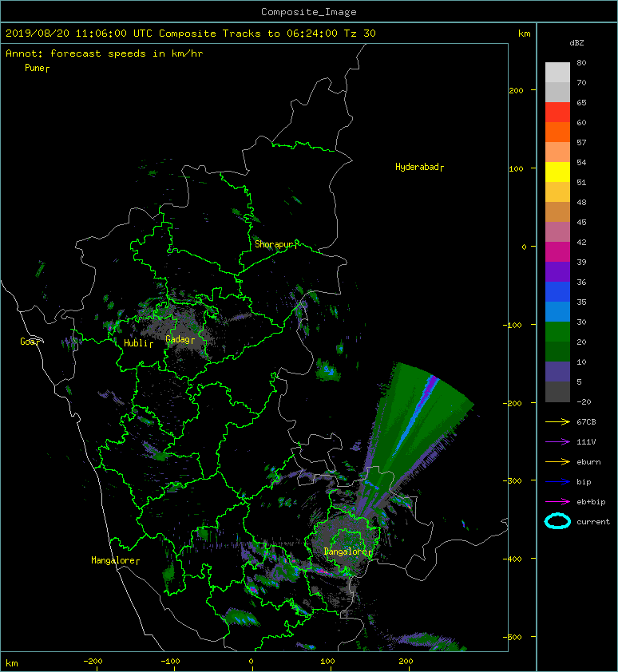
Task: Select the light gray 80 dBZ swatch
Action: tap(557, 72)
